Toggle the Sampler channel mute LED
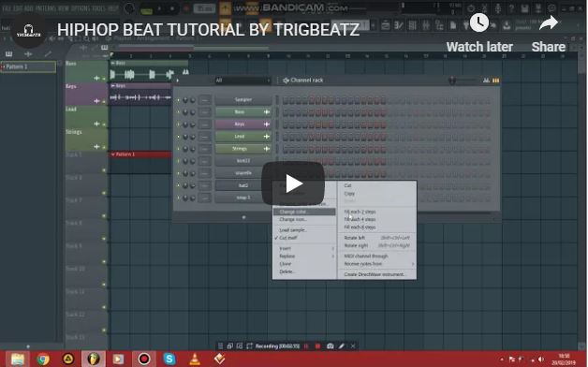The image size is (588, 367). 179,100
